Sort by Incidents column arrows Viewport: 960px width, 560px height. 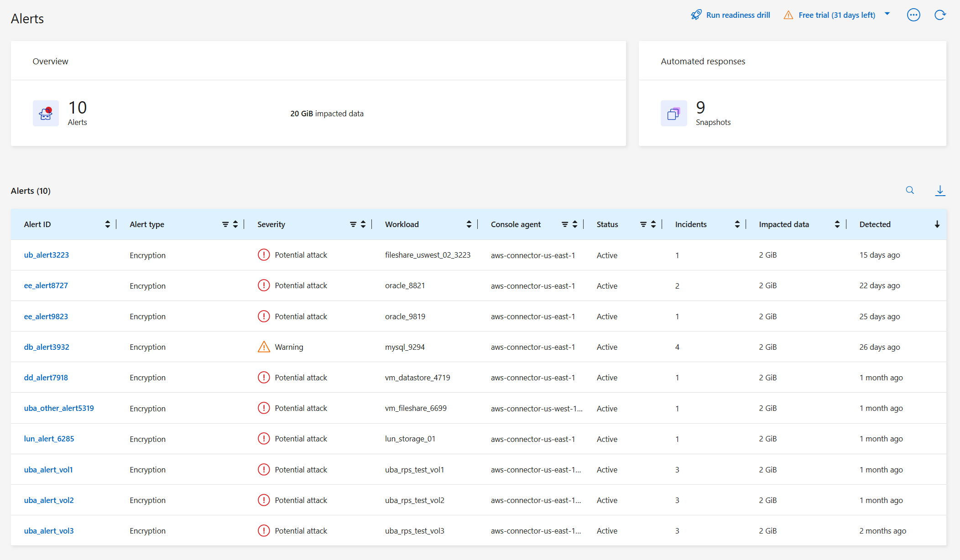coord(737,224)
